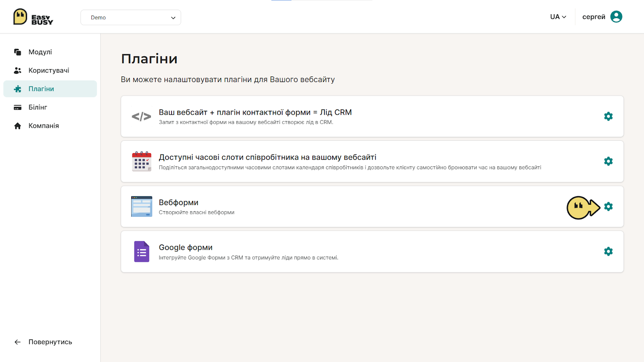Viewport: 644px width, 362px height.
Task: Click 'Поділіться загальнодоступними часовими слотами' description
Action: tap(350, 167)
